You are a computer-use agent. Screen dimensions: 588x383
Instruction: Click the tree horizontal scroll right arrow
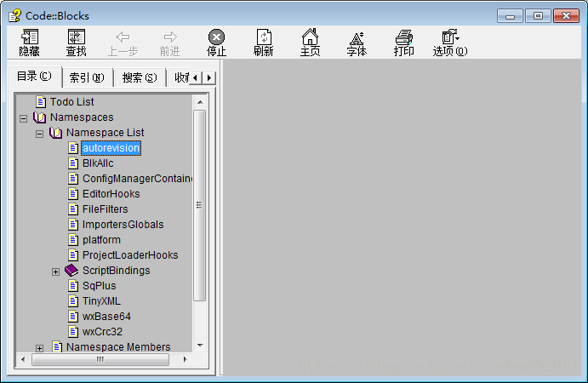(185, 359)
